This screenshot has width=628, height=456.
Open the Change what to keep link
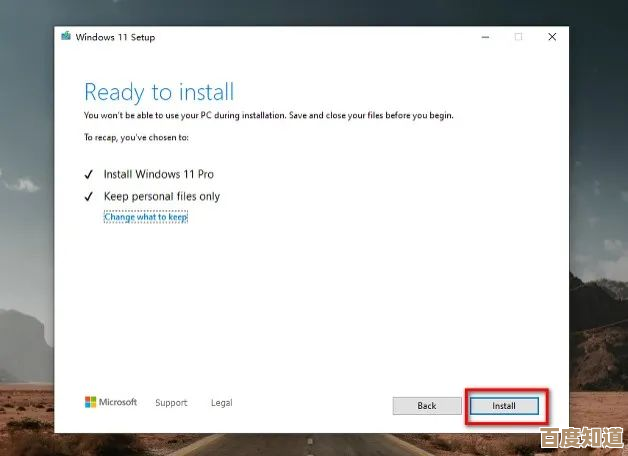pos(146,217)
